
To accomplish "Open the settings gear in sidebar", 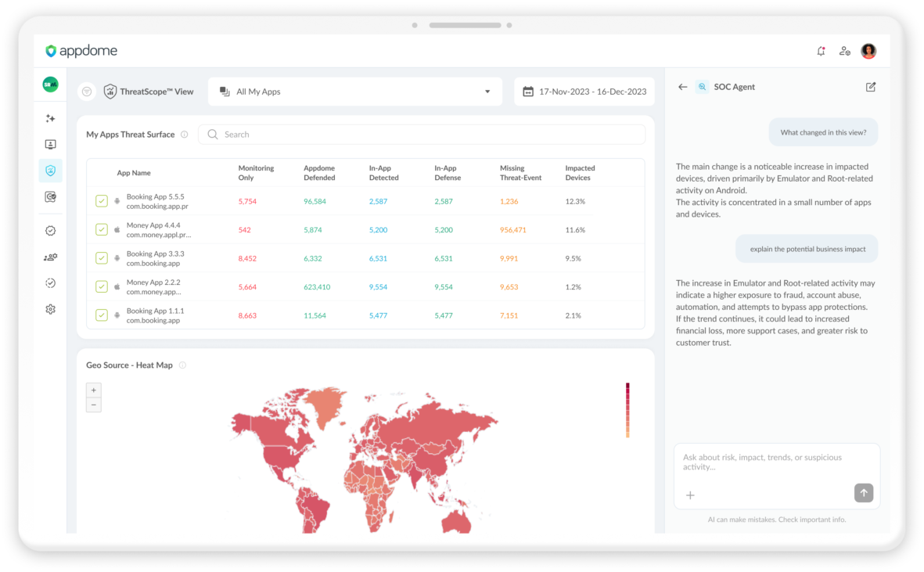I will [51, 309].
